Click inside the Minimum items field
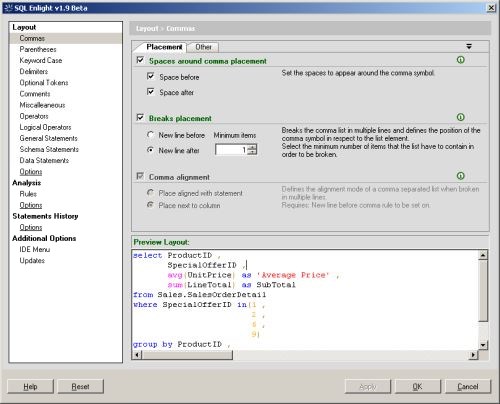Image resolution: width=500 pixels, height=404 pixels. 231,150
